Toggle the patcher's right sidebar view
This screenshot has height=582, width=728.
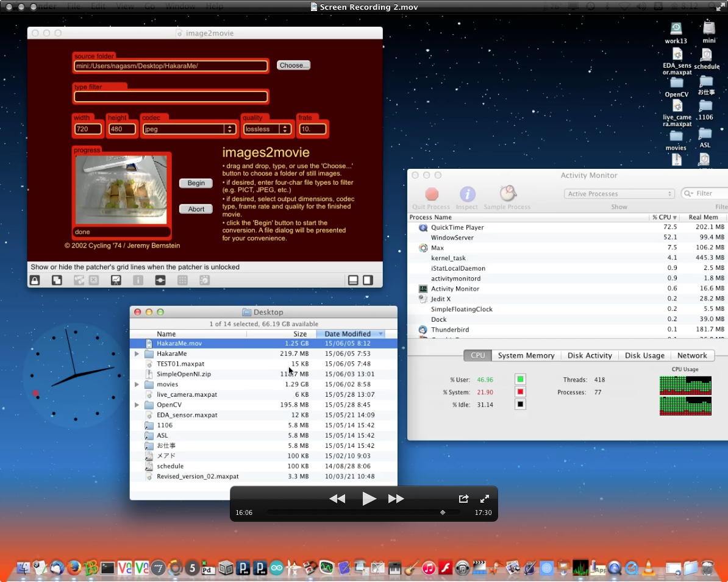pos(368,280)
